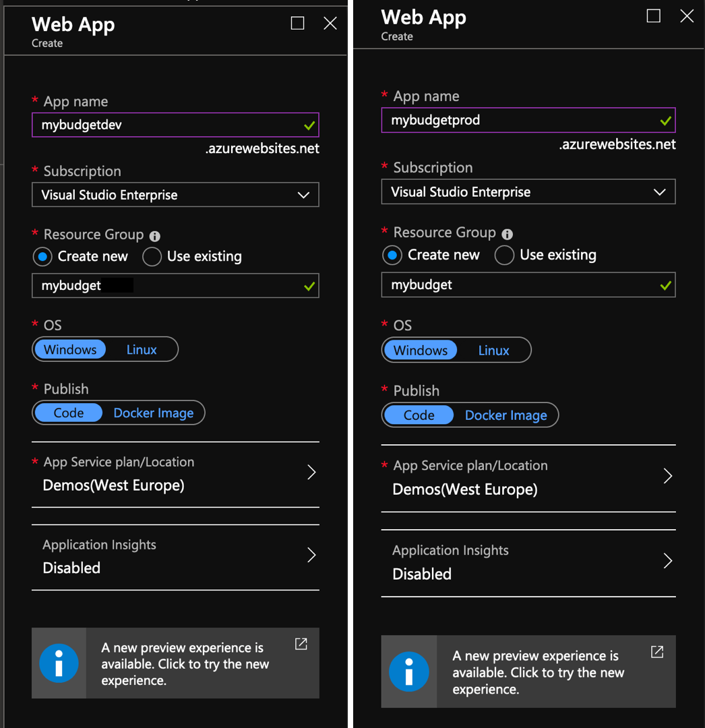Open Subscription dropdown in left panel
This screenshot has width=705, height=728.
pos(175,195)
